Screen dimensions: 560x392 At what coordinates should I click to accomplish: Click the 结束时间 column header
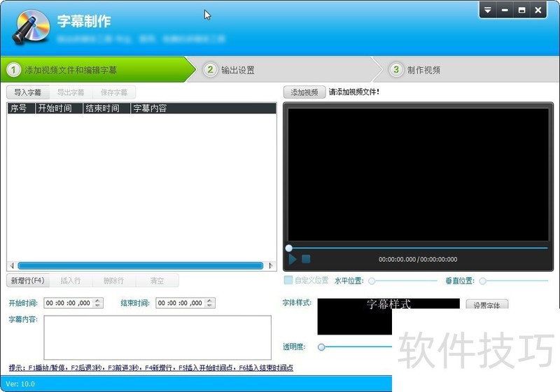[106, 108]
